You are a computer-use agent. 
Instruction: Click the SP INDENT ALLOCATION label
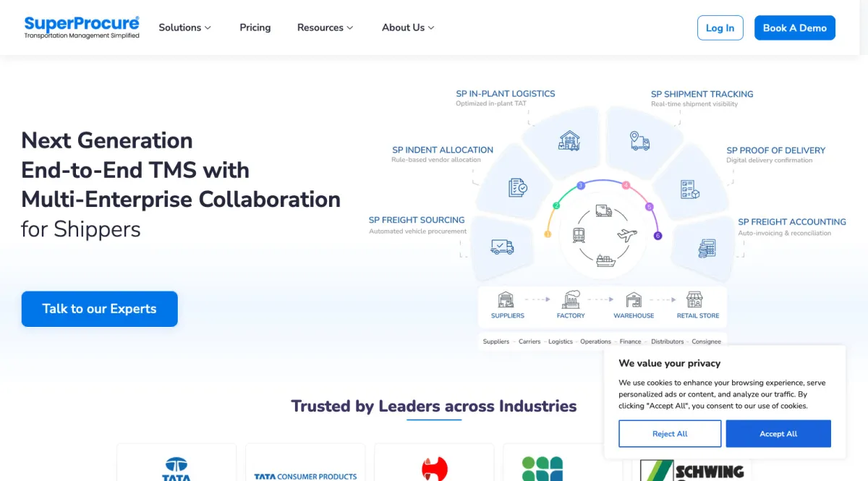coord(443,150)
